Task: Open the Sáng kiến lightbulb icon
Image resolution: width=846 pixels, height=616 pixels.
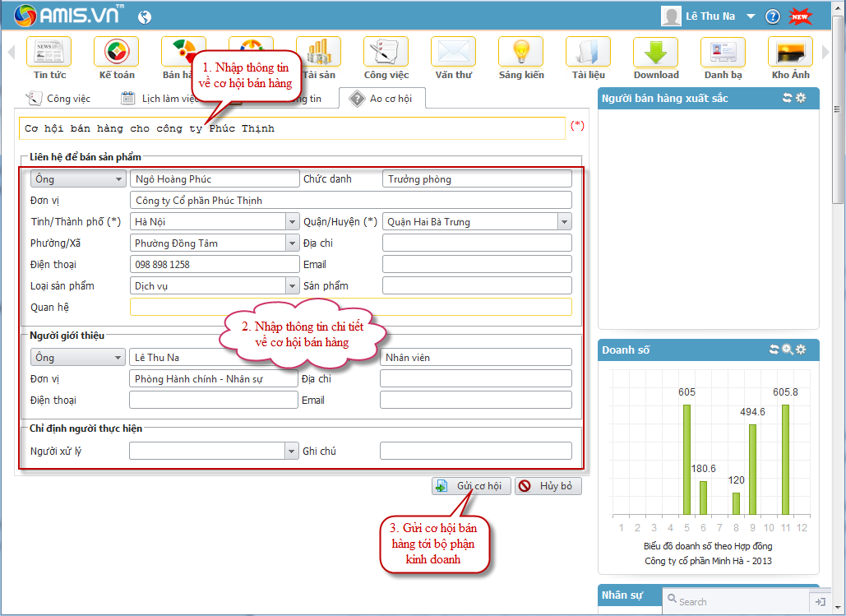Action: (521, 53)
